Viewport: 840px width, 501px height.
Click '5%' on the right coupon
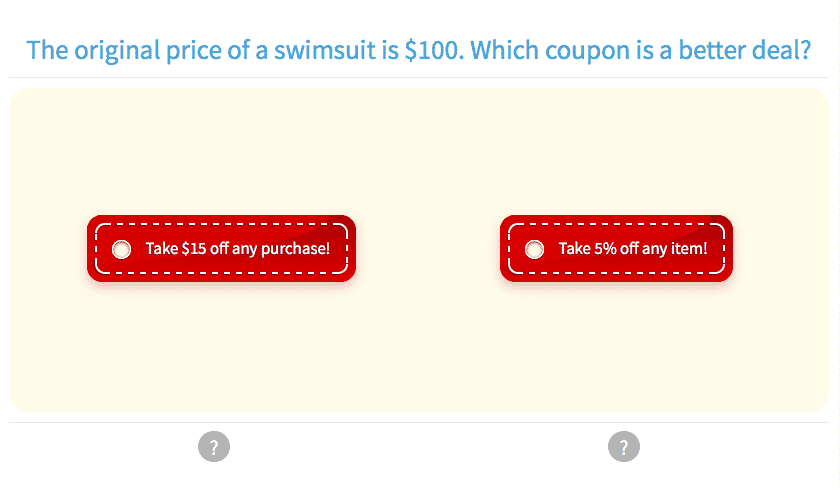pyautogui.click(x=604, y=249)
